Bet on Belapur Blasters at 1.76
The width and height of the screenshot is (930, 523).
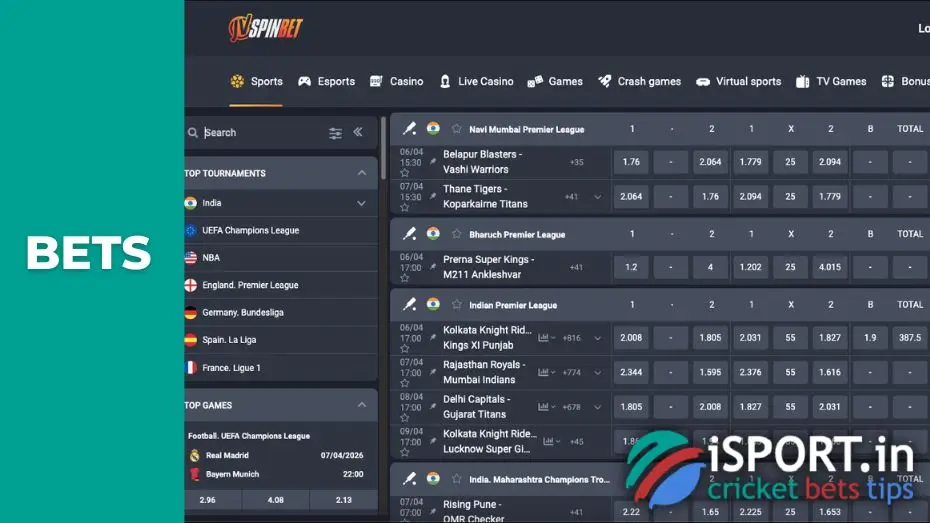pyautogui.click(x=631, y=162)
